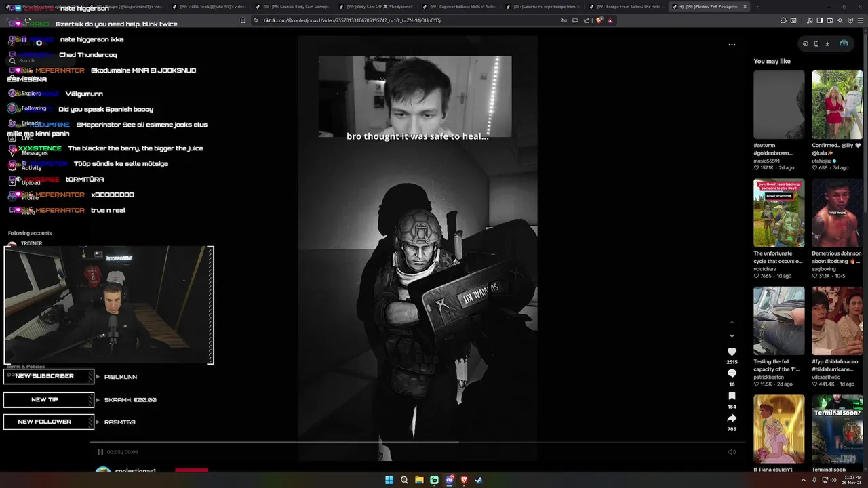Pause the video playback
This screenshot has width=868, height=488.
[100, 452]
